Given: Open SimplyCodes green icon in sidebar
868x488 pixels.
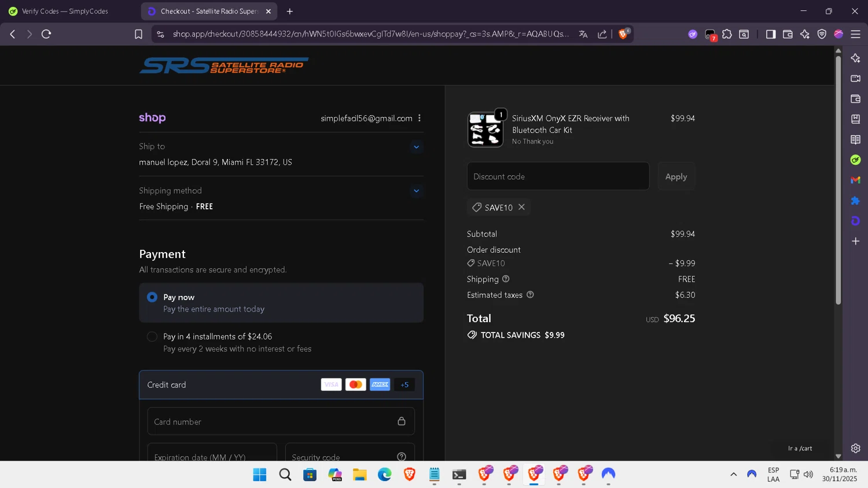Looking at the screenshot, I should pos(855,160).
